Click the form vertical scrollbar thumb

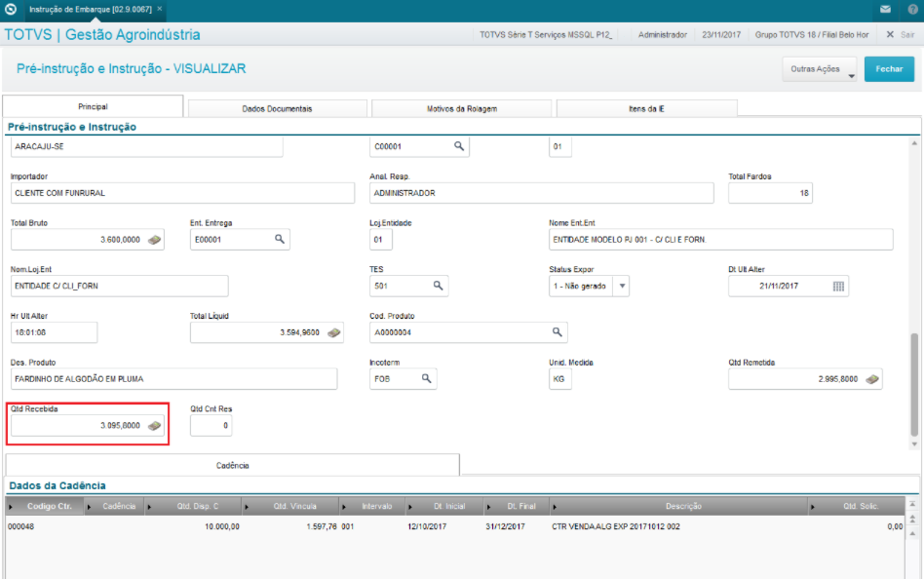[x=914, y=384]
